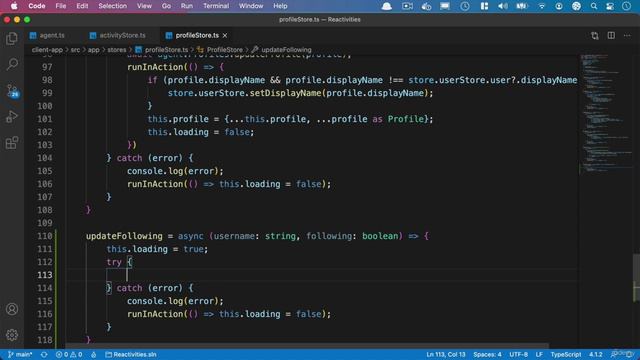Click Synchronize Changes icon in status bar
This screenshot has height=360, width=640.
(x=44, y=354)
